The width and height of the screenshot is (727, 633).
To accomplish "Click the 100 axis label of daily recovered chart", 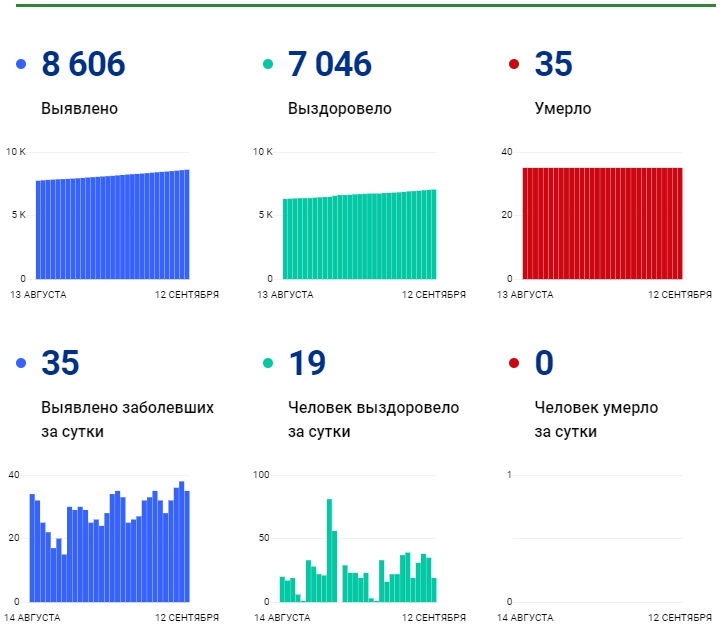I will click(x=261, y=474).
